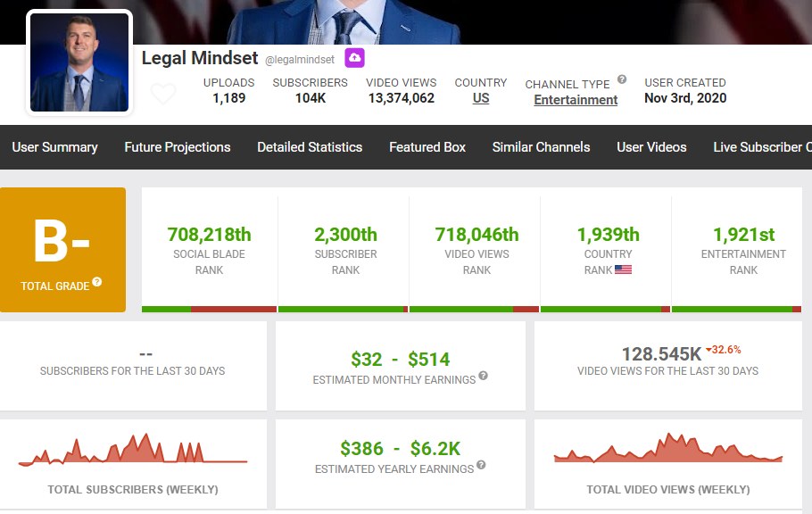Open Total Grade help question mark
Image resolution: width=812 pixels, height=514 pixels.
[97, 282]
